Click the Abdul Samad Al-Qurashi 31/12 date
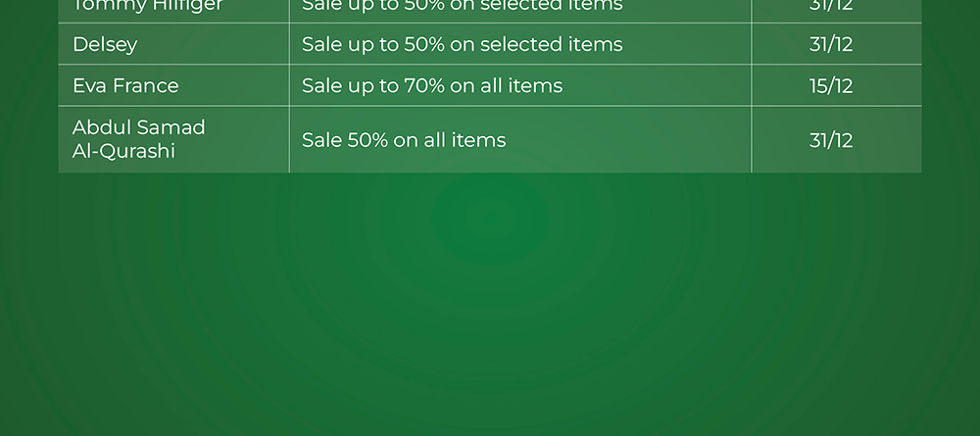980x436 pixels. tap(831, 140)
